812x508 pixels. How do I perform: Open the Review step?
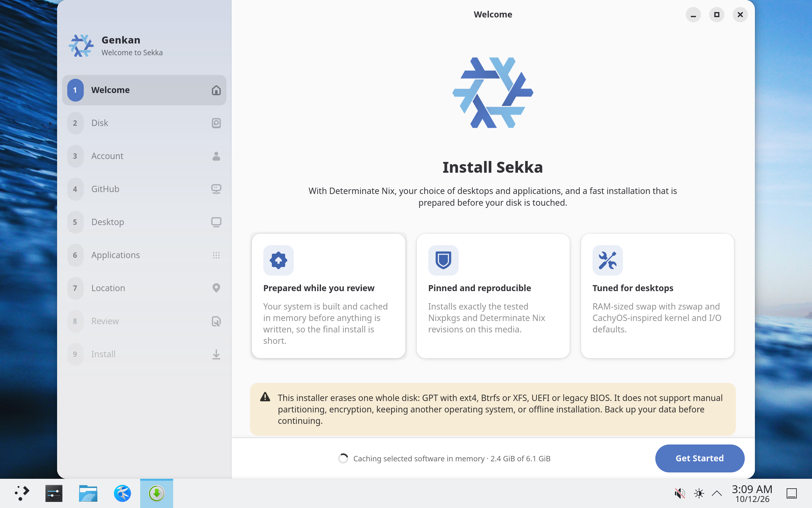pos(144,321)
